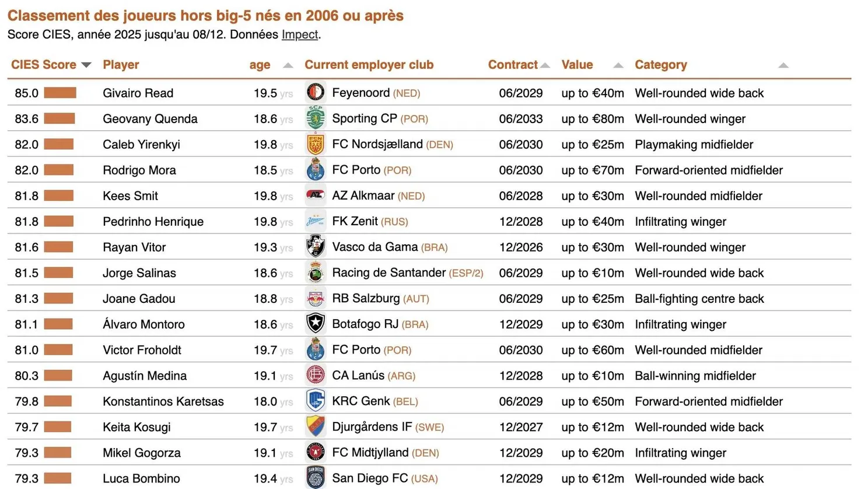868x489 pixels.
Task: Click the Botafogo RJ star crest
Action: [x=316, y=323]
